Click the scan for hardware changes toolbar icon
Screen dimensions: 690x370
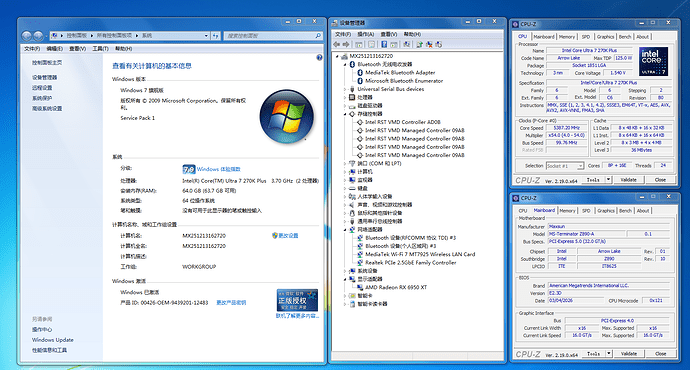[x=407, y=44]
